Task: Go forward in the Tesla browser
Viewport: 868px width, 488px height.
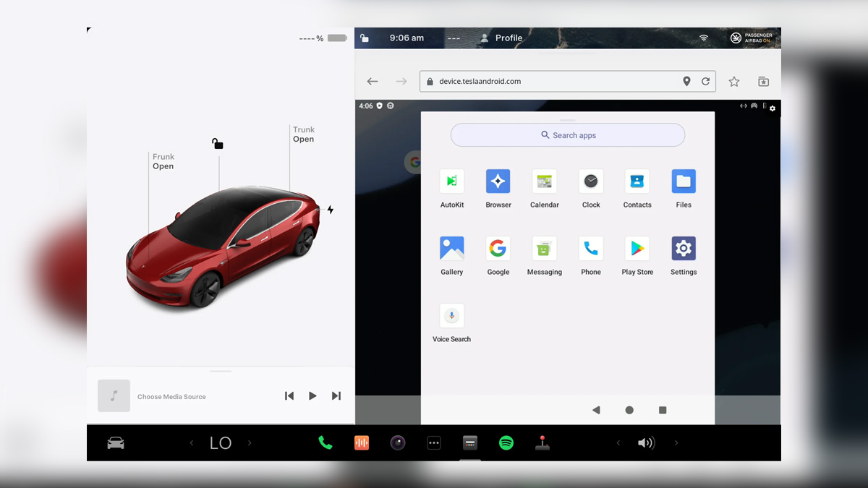Action: click(401, 82)
